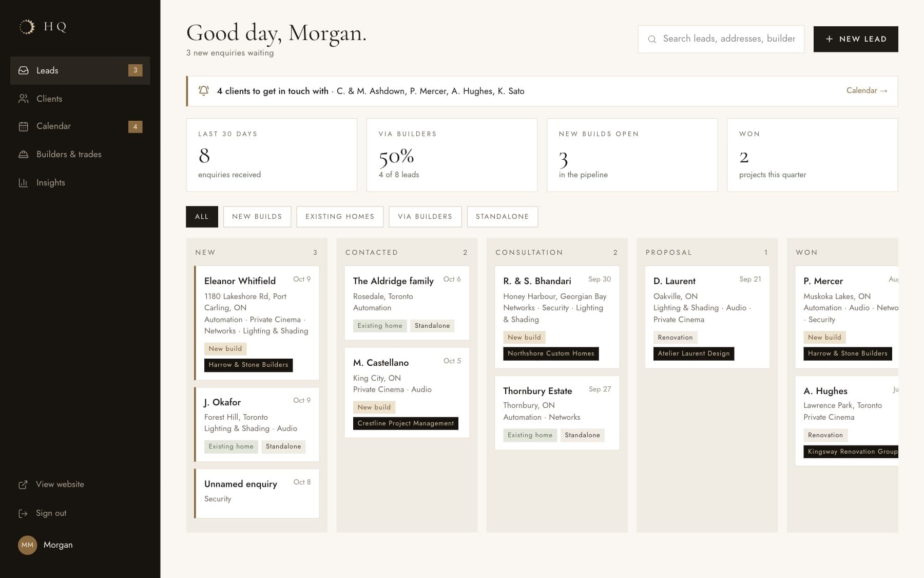Open the Eleanor Whitfield lead card
Screen dimensions: 924x578
(257, 323)
